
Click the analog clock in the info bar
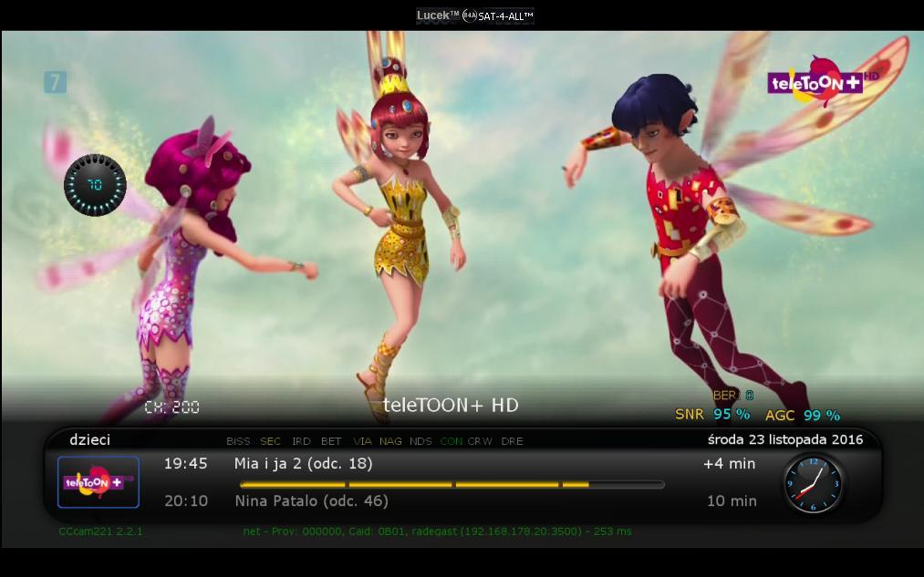click(814, 483)
